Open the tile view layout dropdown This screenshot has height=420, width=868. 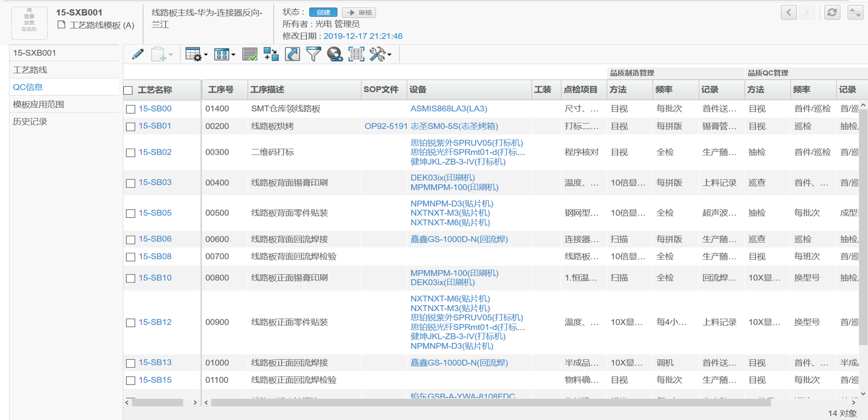(x=224, y=54)
